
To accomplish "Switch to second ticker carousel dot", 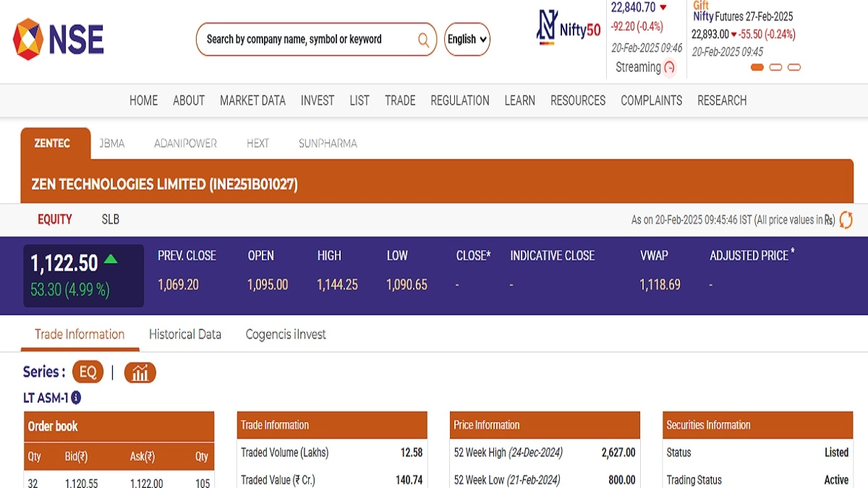I will coord(775,67).
